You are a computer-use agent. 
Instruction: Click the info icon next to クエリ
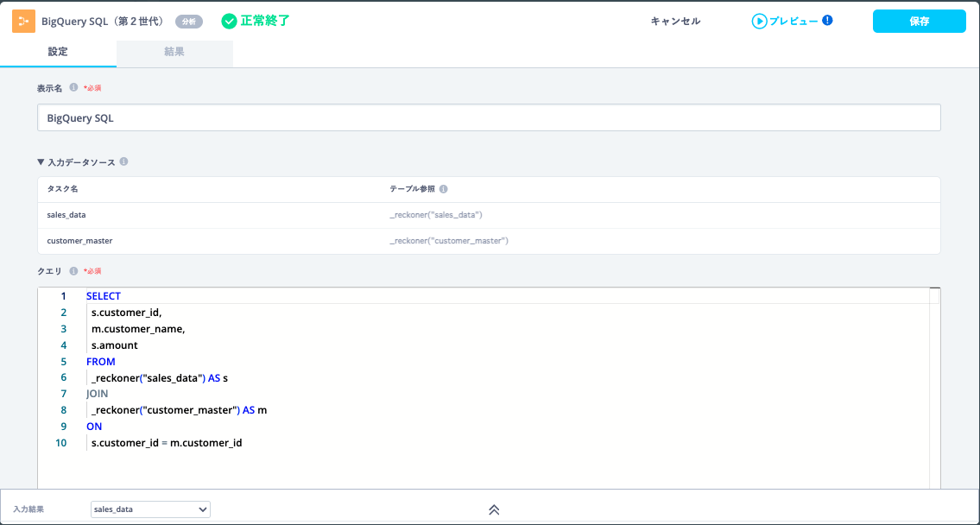click(73, 271)
